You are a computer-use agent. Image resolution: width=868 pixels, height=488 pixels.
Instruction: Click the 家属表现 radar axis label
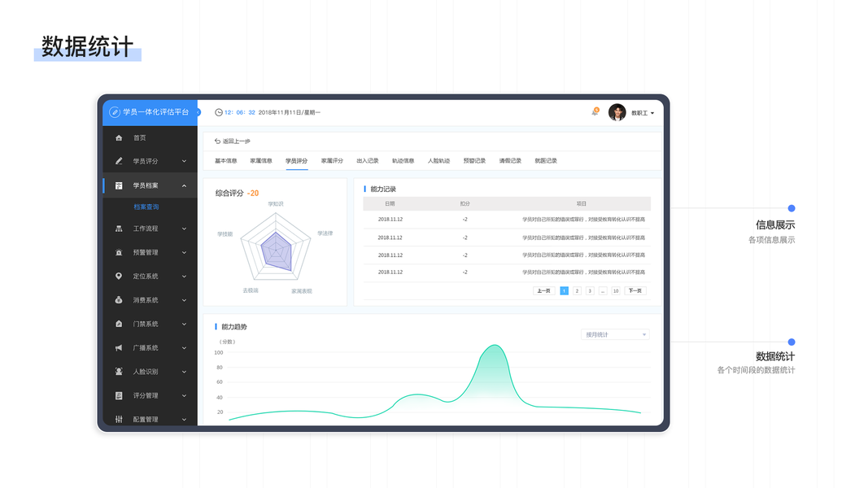(x=302, y=291)
